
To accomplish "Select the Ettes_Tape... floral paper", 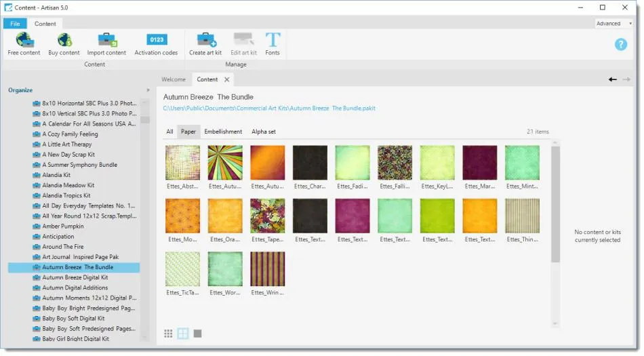I will pos(267,216).
